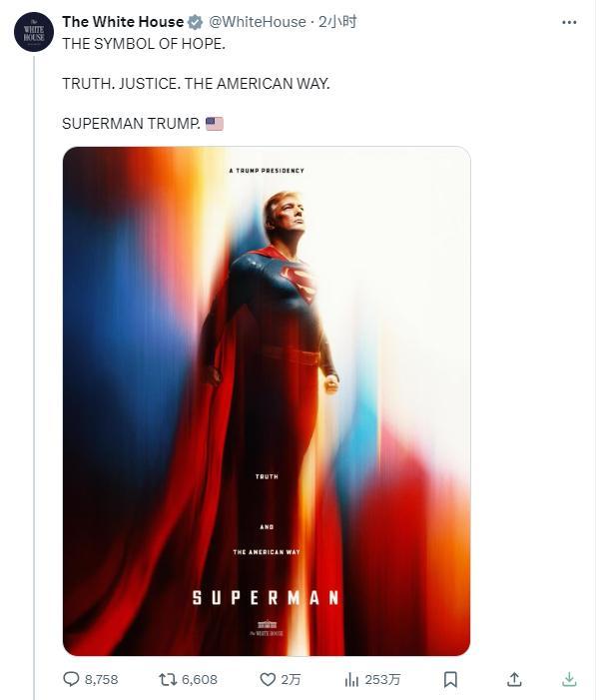The width and height of the screenshot is (605, 700).
Task: Click the repost count 6,608
Action: 200,679
